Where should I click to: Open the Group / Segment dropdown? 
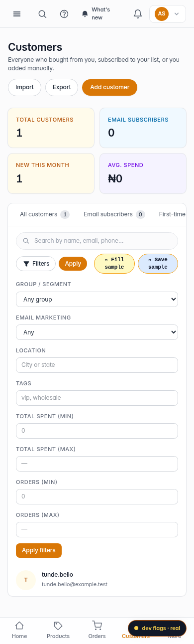97,300
